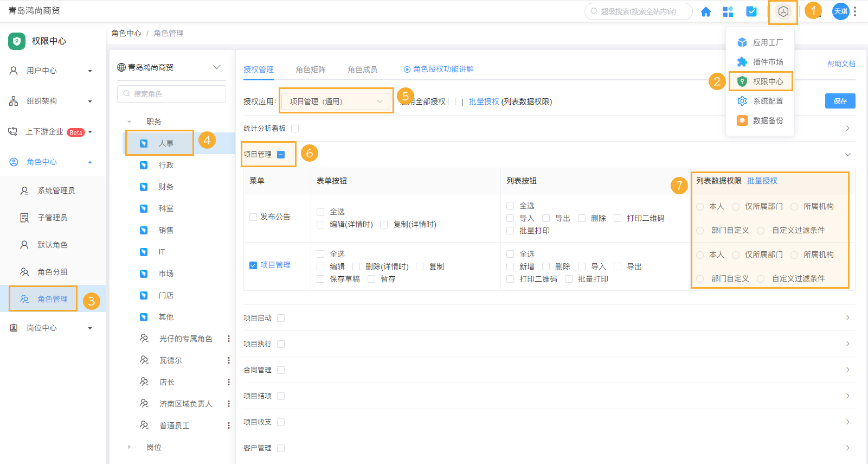Viewport: 868px width, 464px height.
Task: Click the home icon in top bar
Action: (x=705, y=11)
